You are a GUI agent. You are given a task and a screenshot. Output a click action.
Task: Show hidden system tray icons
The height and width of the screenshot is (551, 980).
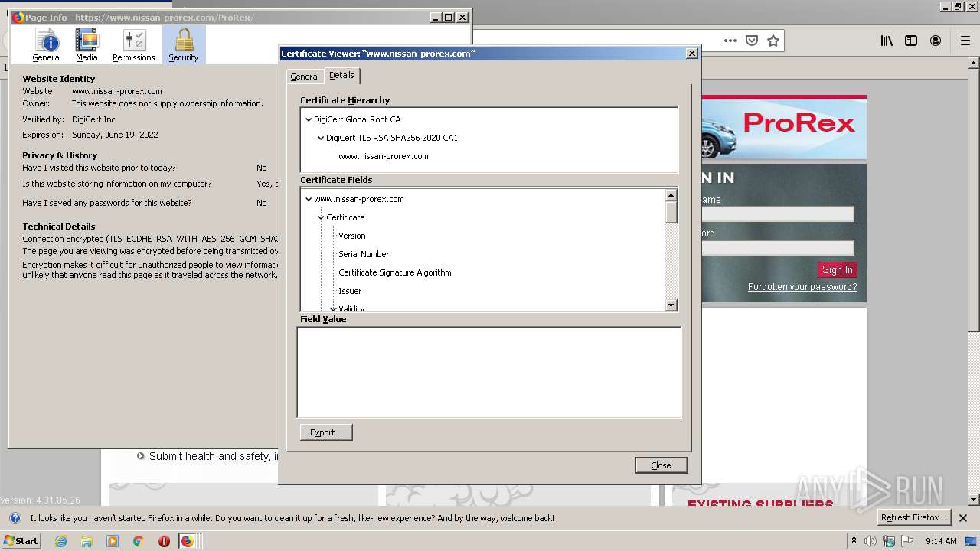tap(854, 541)
